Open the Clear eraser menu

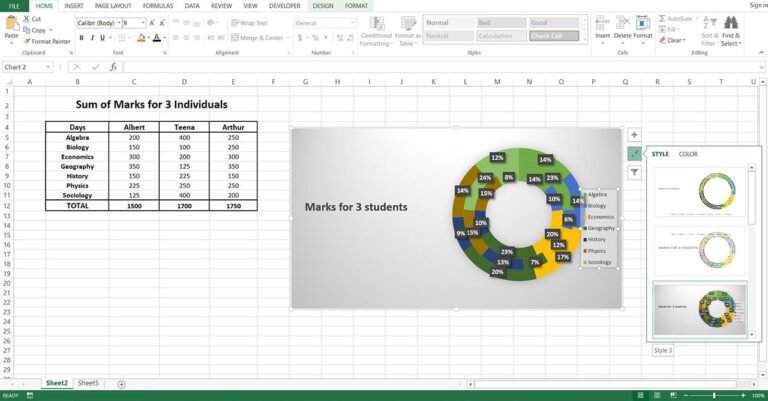point(672,40)
